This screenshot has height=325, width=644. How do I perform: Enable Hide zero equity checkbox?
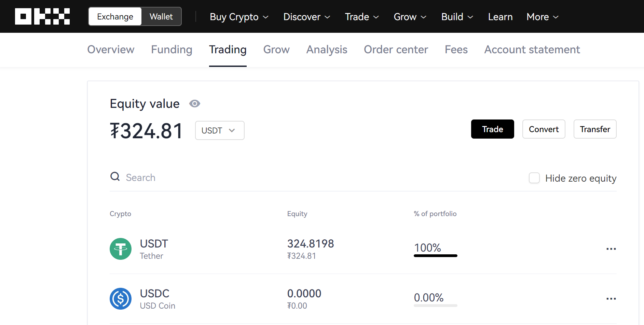[x=534, y=178]
